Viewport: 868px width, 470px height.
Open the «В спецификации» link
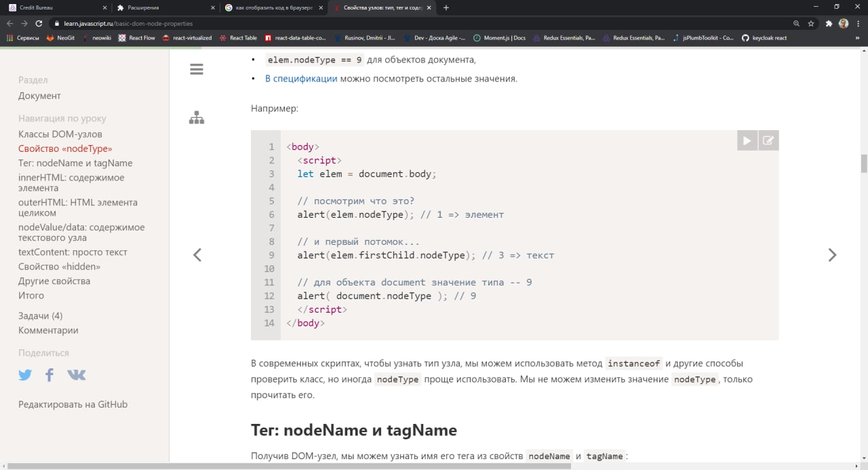coord(300,79)
